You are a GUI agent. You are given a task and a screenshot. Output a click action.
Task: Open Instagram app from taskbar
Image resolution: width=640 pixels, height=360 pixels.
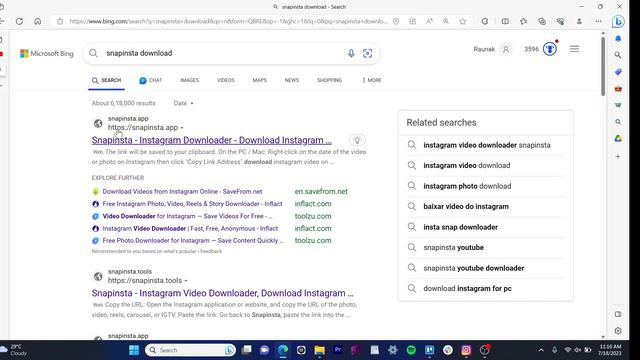click(466, 350)
